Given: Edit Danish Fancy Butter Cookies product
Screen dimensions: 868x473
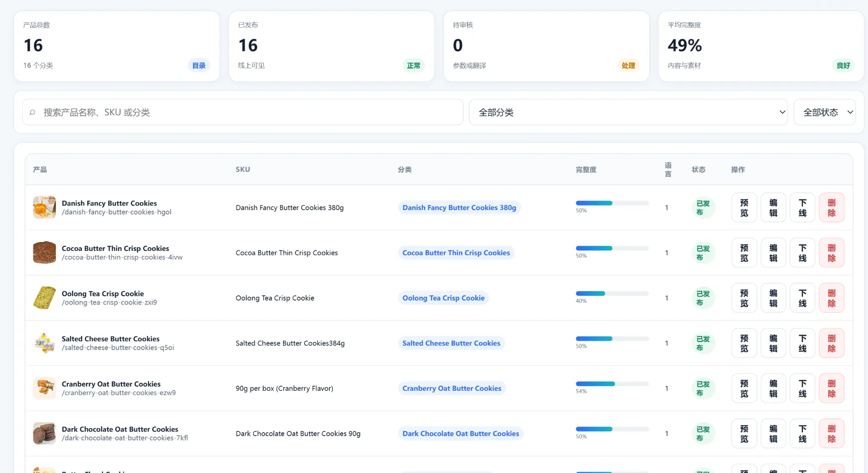Looking at the screenshot, I should [x=773, y=208].
